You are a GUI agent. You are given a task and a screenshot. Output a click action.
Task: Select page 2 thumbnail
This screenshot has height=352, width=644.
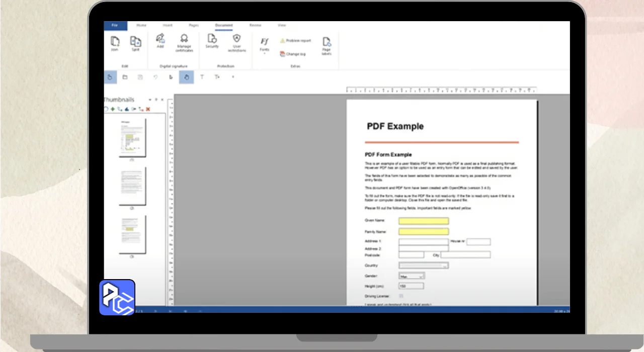(132, 186)
